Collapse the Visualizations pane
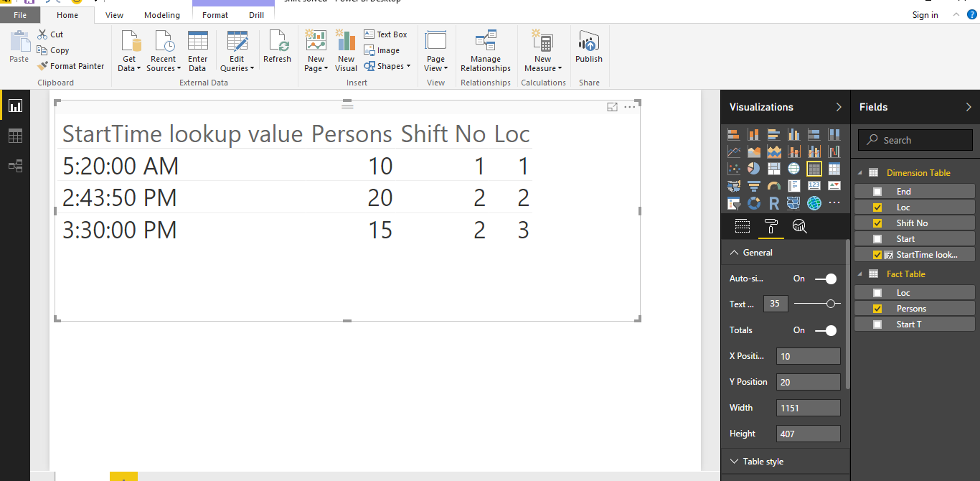Screen dimensions: 980x481 click(x=839, y=107)
